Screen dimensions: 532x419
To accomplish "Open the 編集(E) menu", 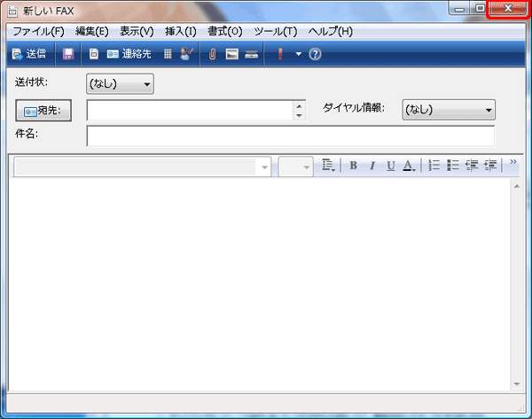I will tap(91, 32).
